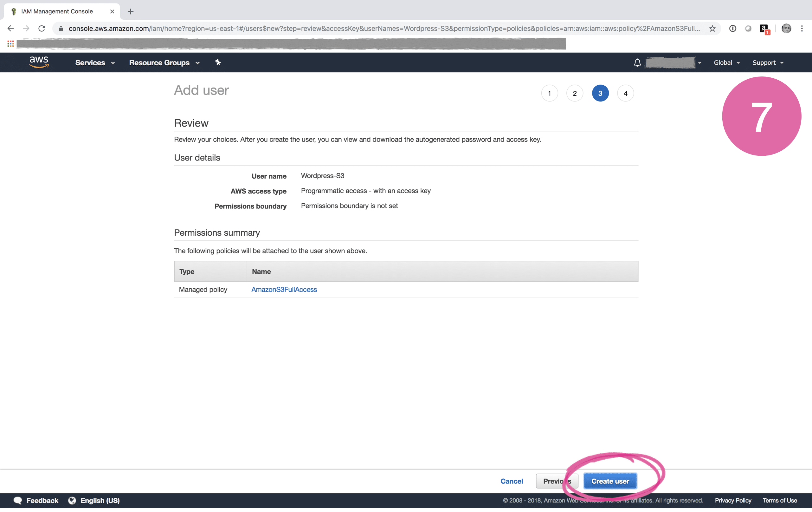This screenshot has height=512, width=812.
Task: Open the Chrome profile avatar
Action: [x=786, y=28]
